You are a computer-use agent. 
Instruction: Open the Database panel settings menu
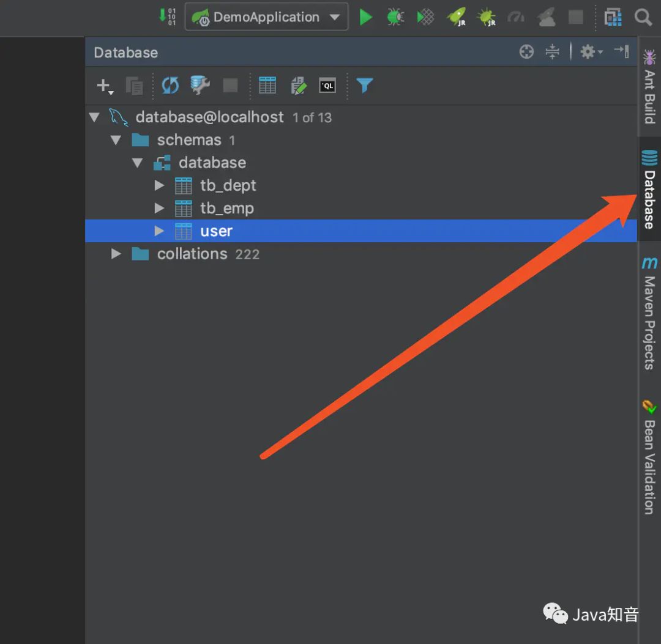(x=588, y=51)
